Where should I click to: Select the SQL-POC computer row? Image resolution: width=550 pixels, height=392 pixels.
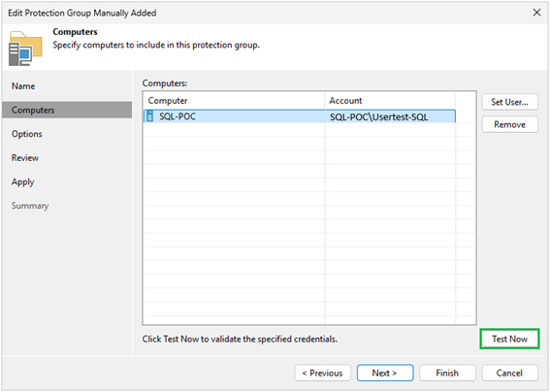(x=300, y=116)
